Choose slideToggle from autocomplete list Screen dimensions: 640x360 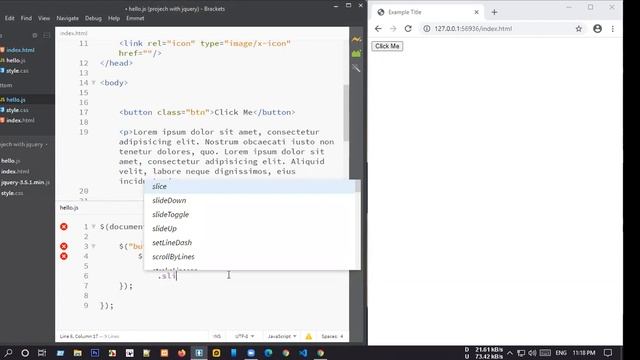pos(250,215)
